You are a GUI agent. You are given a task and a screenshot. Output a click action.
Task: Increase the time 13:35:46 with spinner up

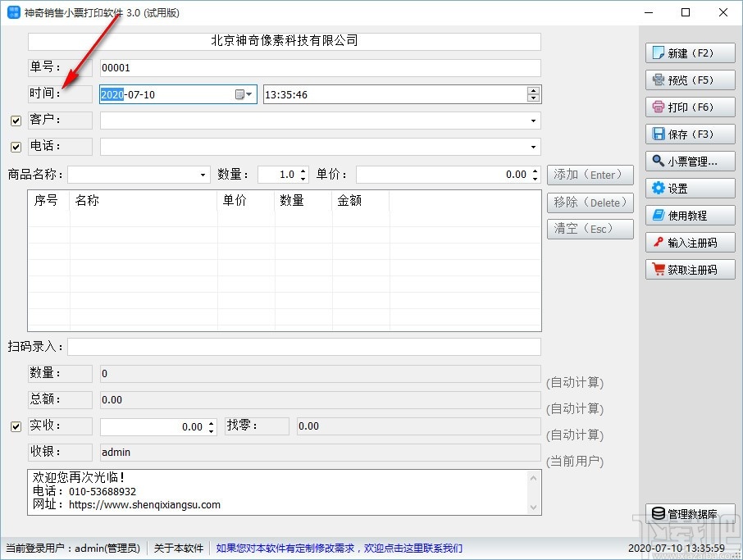pyautogui.click(x=533, y=90)
